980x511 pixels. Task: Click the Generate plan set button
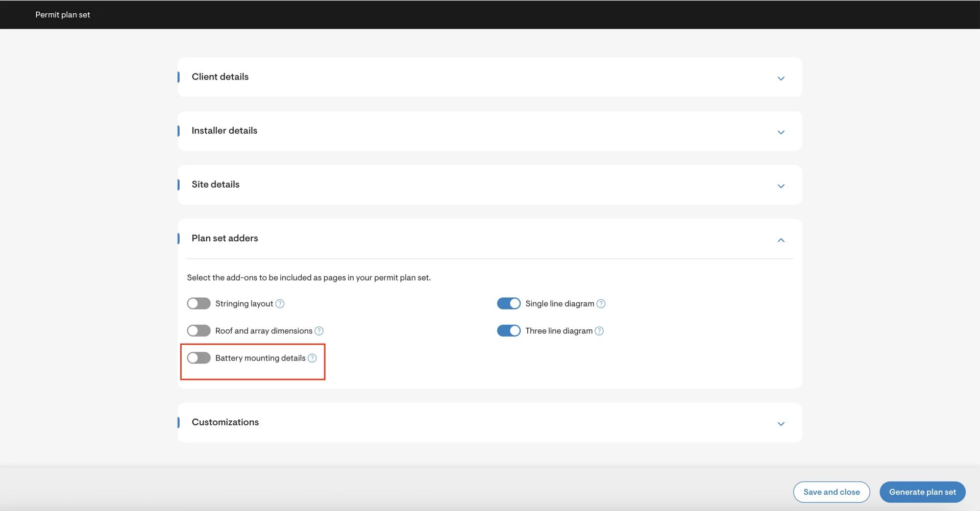coord(922,492)
